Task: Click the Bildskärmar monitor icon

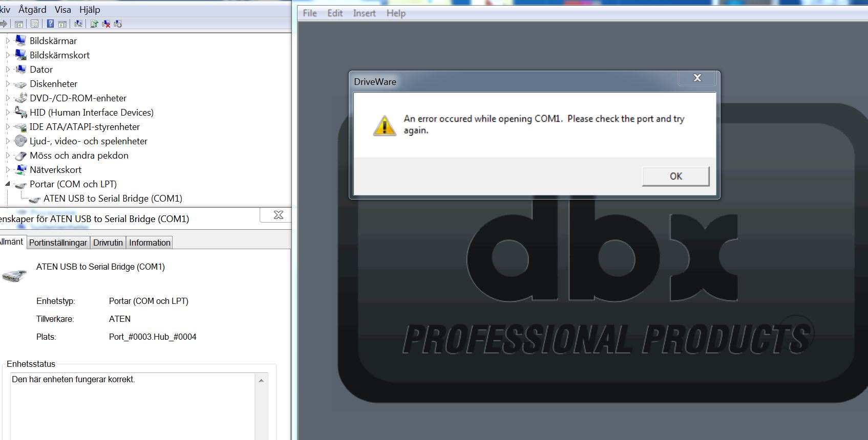Action: (20, 40)
